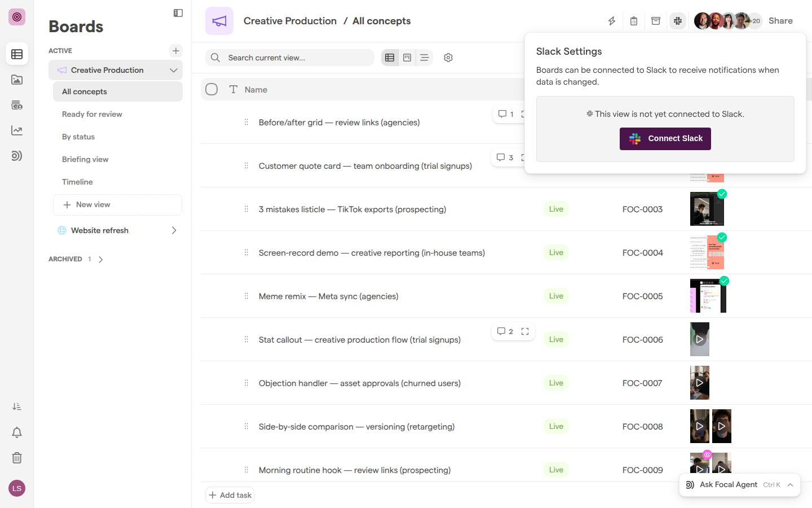Click the Share button
The height and width of the screenshot is (508, 812).
780,21
